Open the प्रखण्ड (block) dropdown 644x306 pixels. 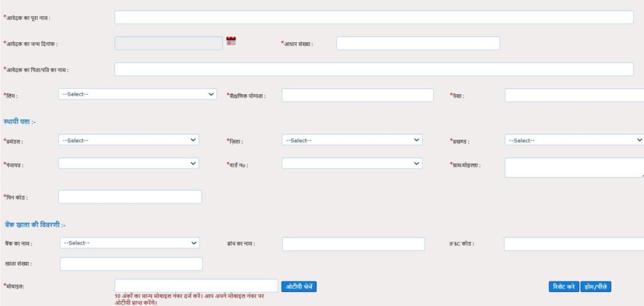(574, 140)
